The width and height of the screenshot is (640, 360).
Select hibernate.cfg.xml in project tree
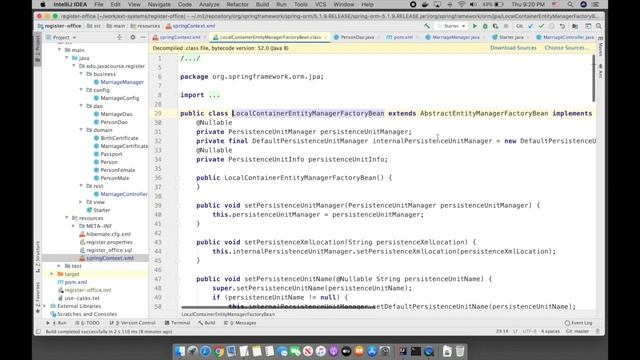109,234
